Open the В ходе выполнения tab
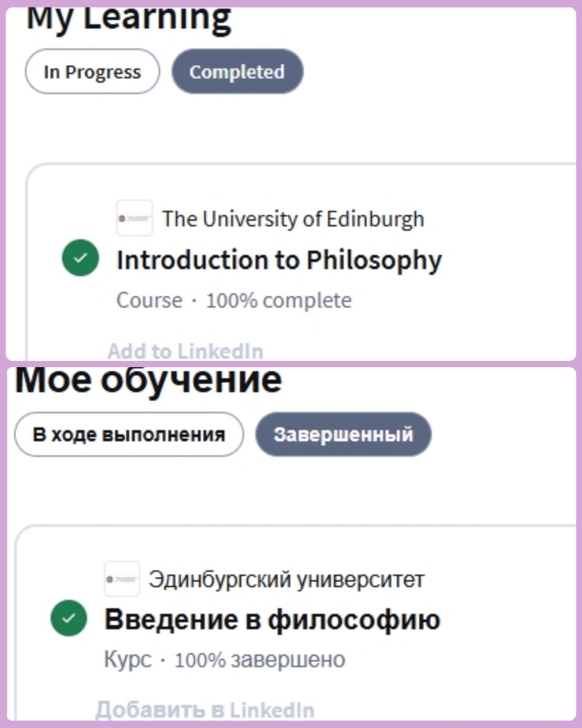 click(x=129, y=435)
